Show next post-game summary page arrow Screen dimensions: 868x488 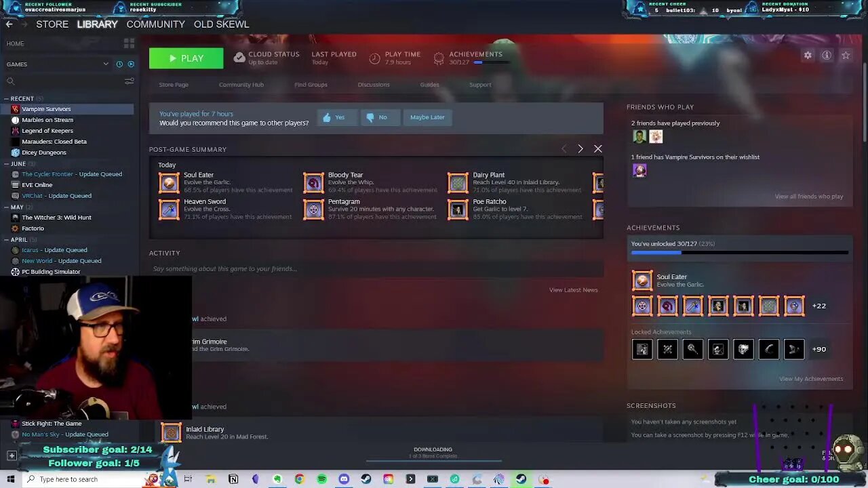click(x=580, y=148)
